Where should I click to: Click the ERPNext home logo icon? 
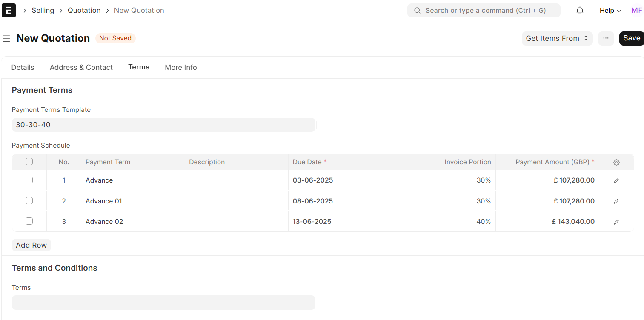click(x=9, y=10)
